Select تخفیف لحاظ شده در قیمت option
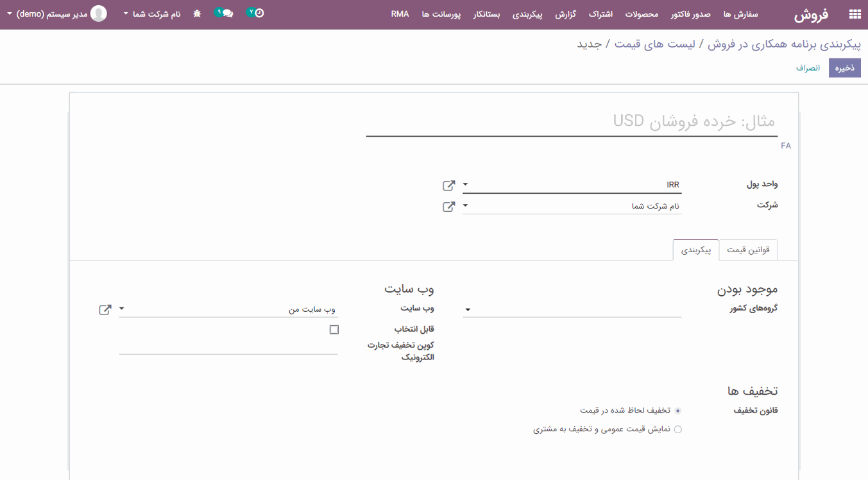This screenshot has height=480, width=868. (678, 411)
